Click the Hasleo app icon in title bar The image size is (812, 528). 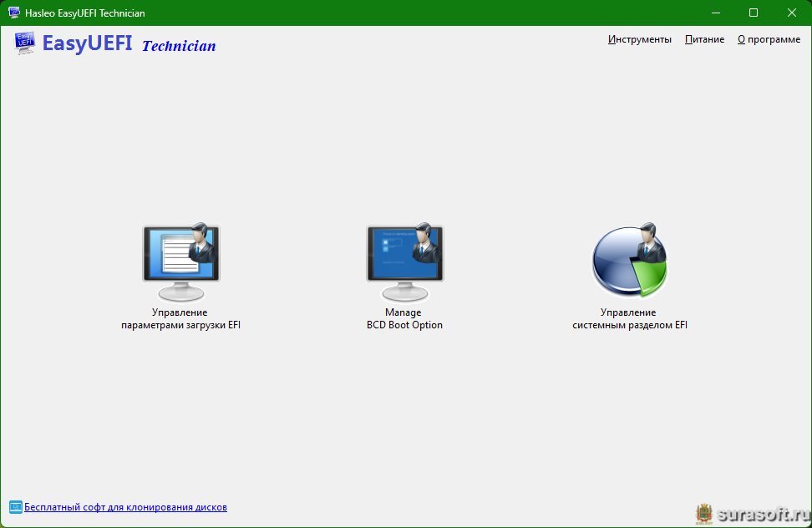pyautogui.click(x=14, y=13)
